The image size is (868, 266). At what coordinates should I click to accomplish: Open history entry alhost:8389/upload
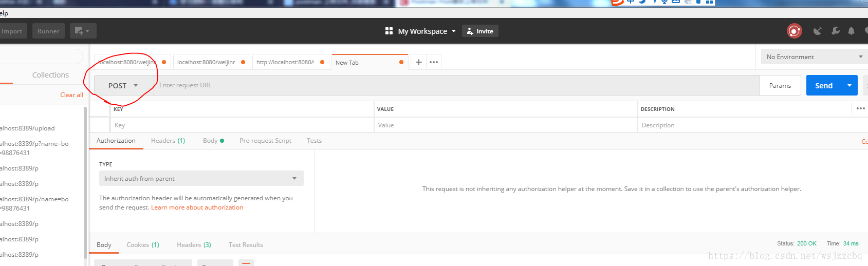tap(27, 128)
